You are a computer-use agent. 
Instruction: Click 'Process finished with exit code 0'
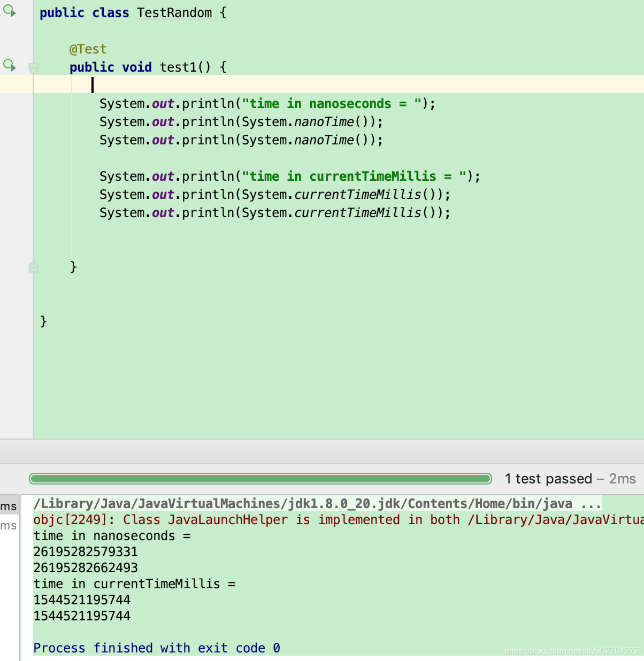[157, 648]
